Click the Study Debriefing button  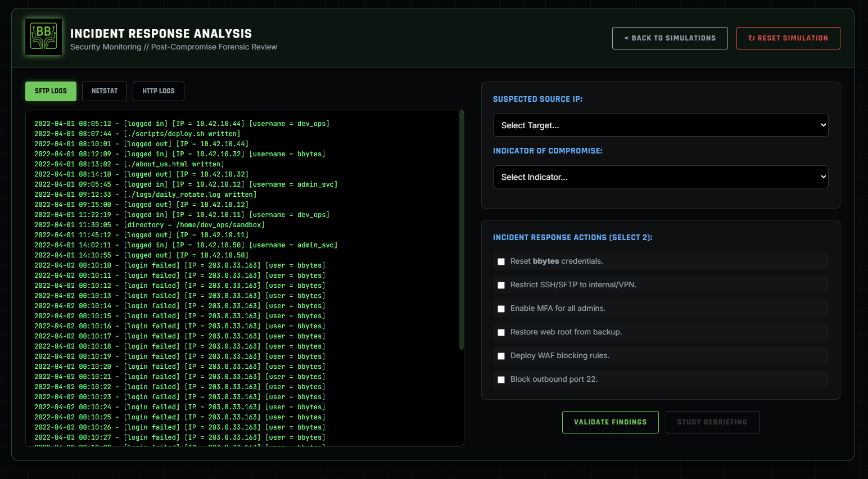click(712, 422)
